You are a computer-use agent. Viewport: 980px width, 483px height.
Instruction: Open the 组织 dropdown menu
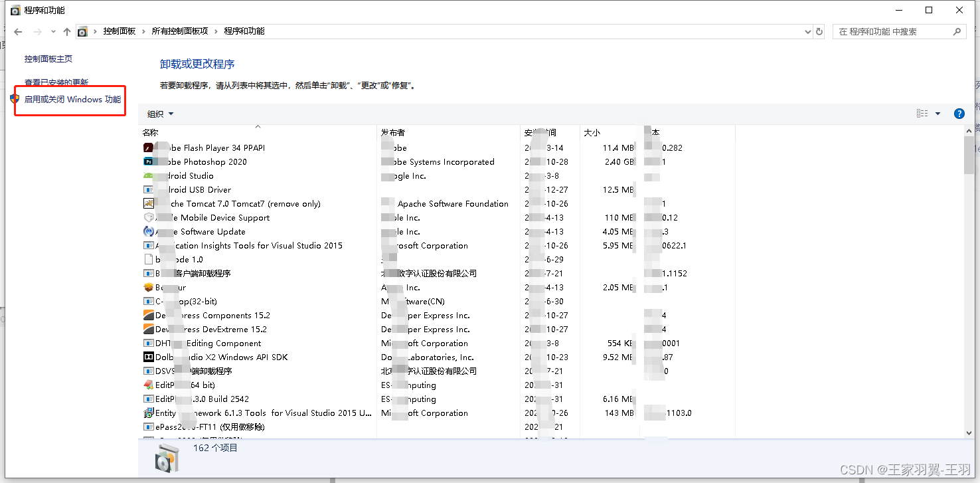pyautogui.click(x=160, y=114)
